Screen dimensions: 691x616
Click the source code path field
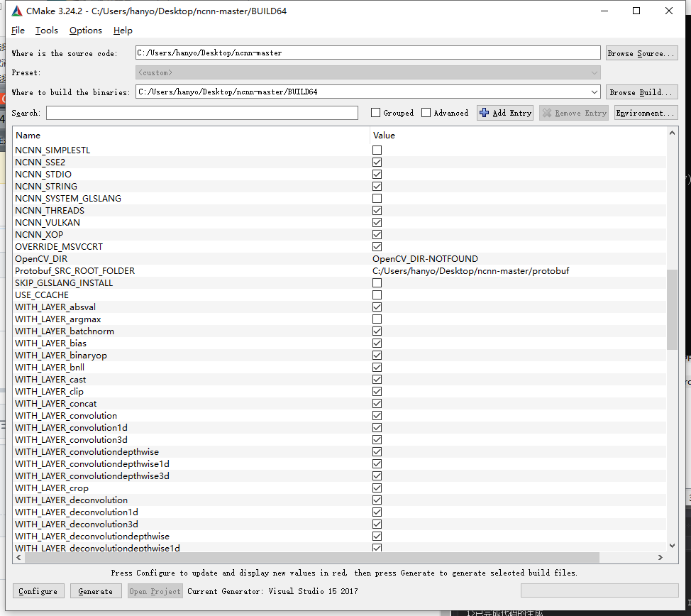coord(368,53)
